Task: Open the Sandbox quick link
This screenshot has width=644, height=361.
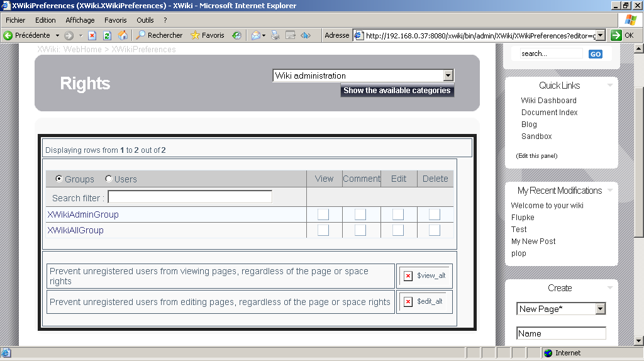Action: point(536,136)
